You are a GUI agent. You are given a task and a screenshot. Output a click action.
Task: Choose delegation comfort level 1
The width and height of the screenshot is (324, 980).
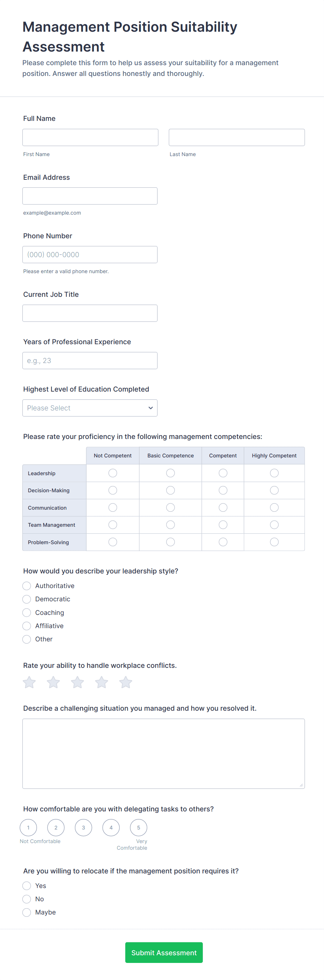tap(29, 827)
